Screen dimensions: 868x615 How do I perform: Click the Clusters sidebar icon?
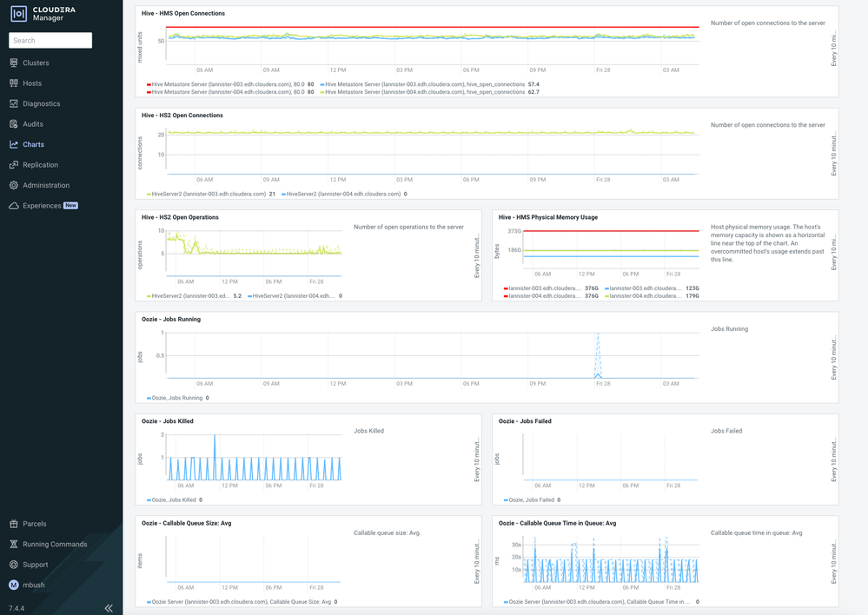coord(14,63)
